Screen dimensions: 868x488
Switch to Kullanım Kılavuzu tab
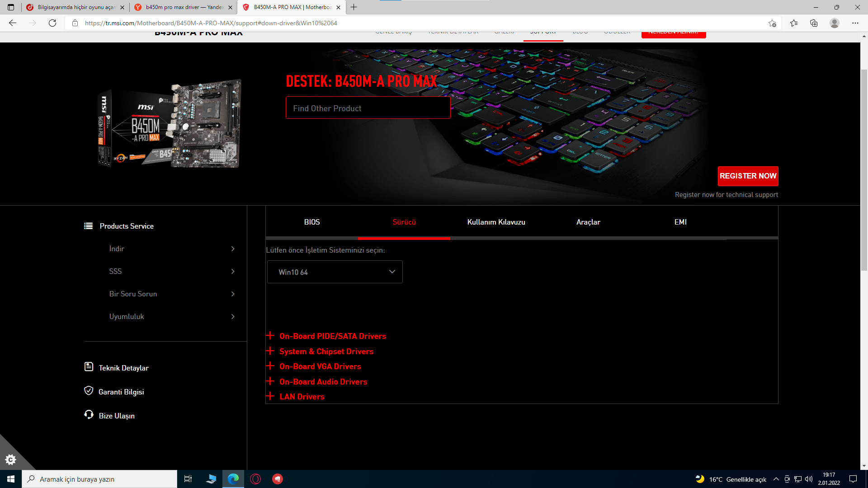point(496,222)
